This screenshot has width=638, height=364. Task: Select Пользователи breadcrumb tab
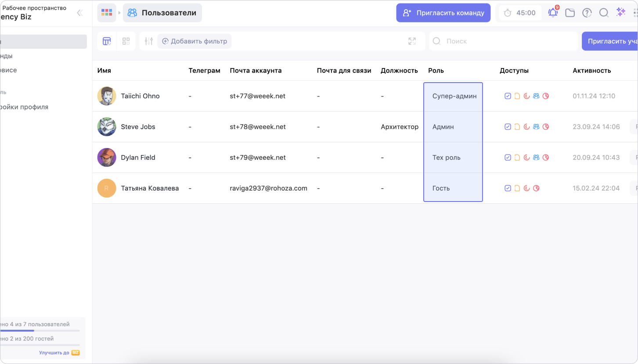pyautogui.click(x=162, y=13)
